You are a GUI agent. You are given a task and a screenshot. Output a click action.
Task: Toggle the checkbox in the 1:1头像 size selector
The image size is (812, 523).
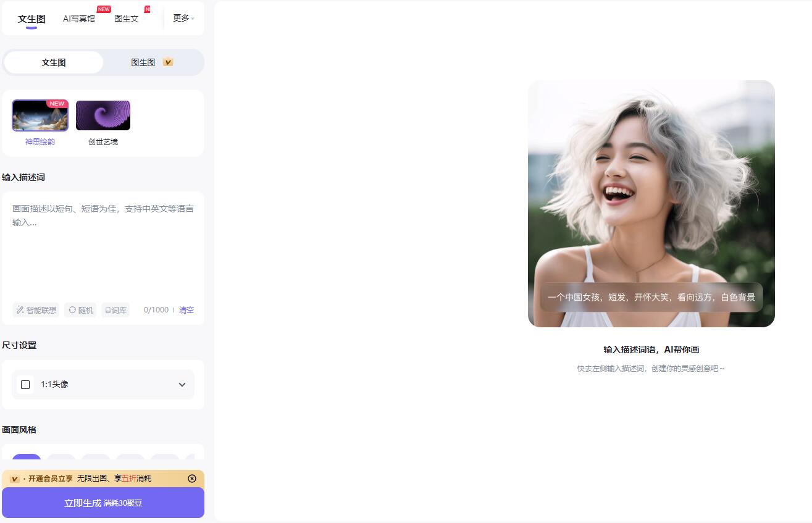[x=25, y=384]
